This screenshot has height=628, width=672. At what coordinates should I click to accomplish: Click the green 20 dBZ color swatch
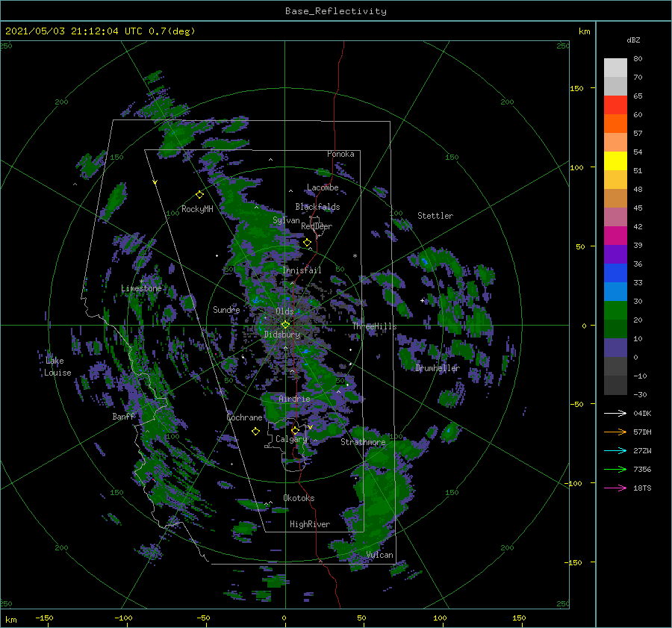pos(615,310)
